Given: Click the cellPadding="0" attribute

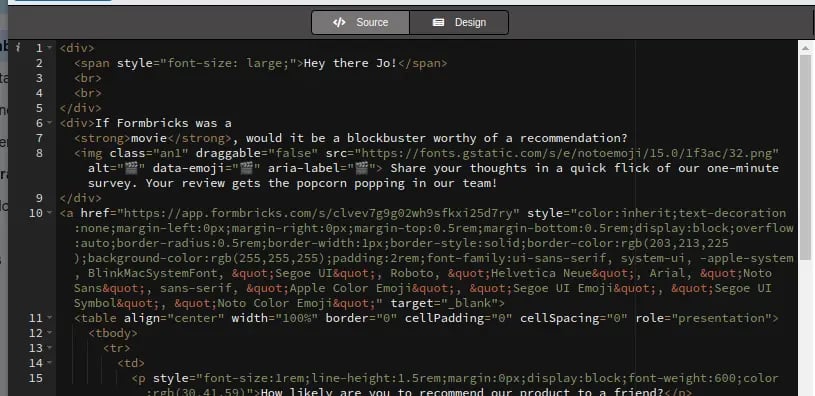Looking at the screenshot, I should click(458, 318).
